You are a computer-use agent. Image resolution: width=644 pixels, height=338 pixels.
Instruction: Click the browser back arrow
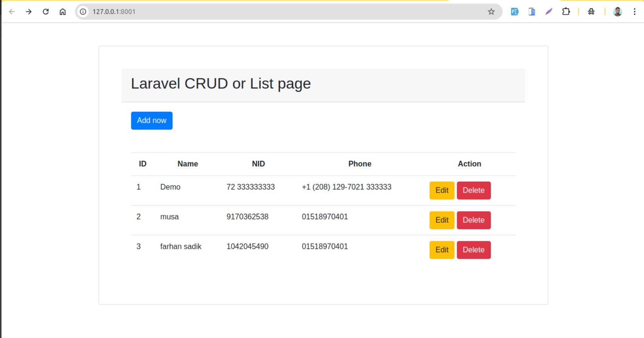(x=12, y=12)
